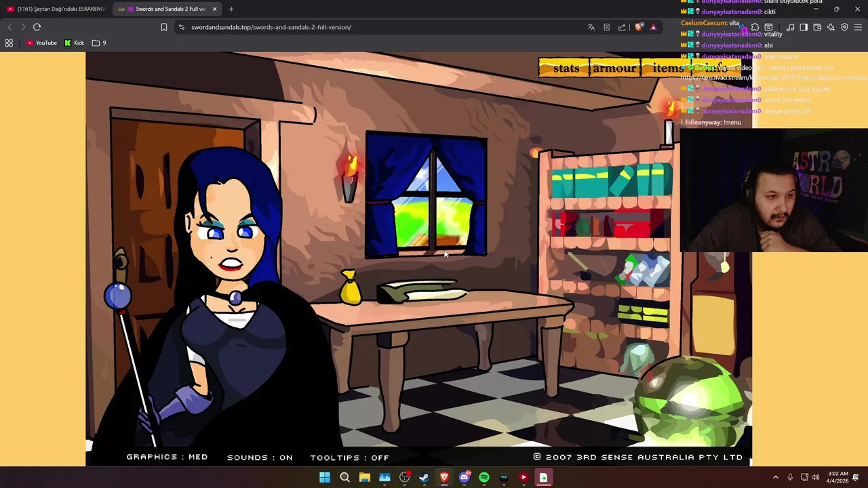Open Spotify from taskbar
The height and width of the screenshot is (488, 868).
(484, 477)
